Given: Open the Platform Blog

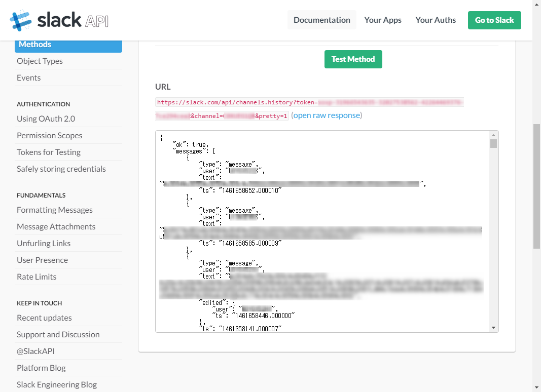Looking at the screenshot, I should pyautogui.click(x=41, y=368).
